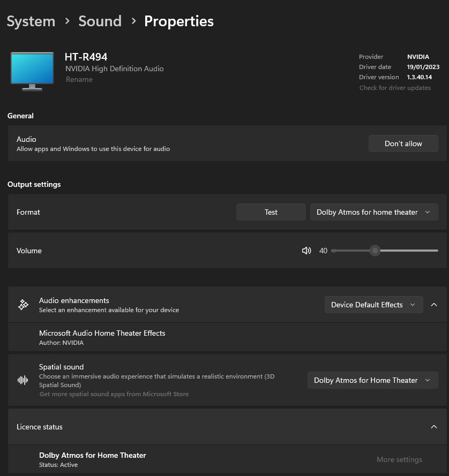Collapse the Licence status section

tap(434, 427)
